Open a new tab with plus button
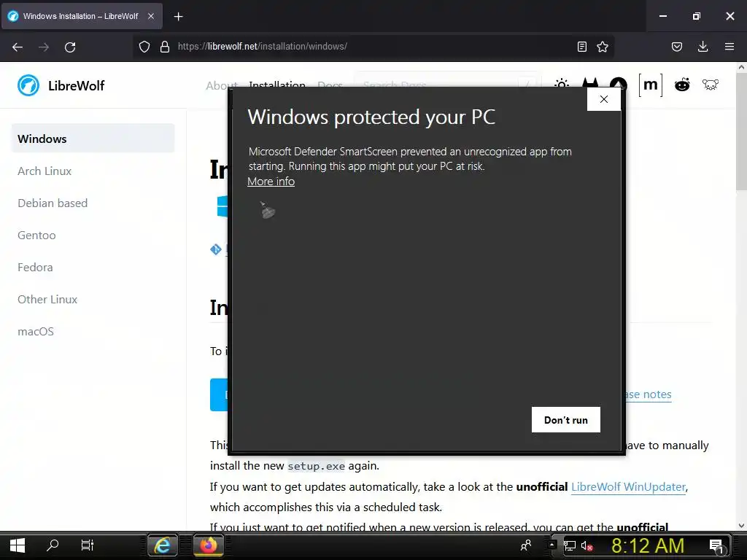Image resolution: width=747 pixels, height=560 pixels. tap(178, 17)
